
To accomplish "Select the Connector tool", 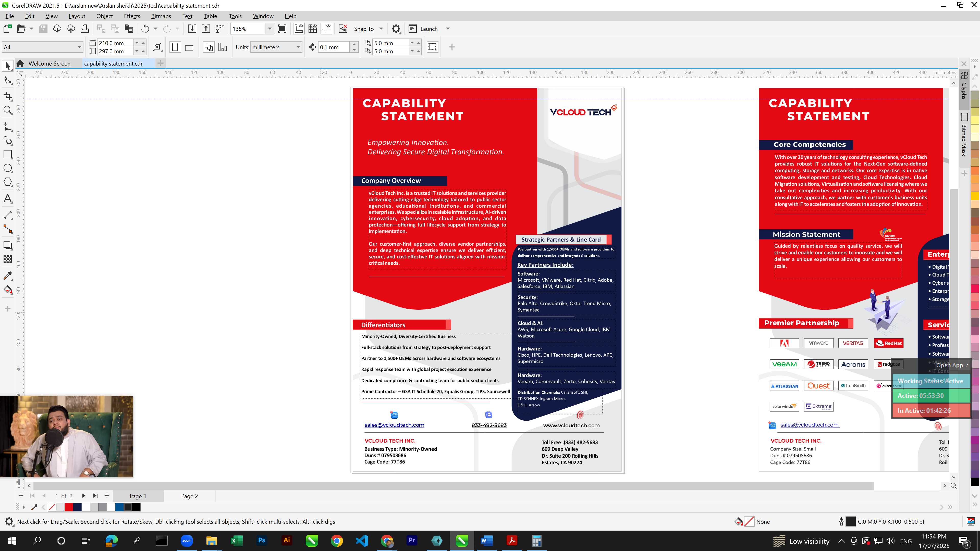I will pyautogui.click(x=8, y=229).
